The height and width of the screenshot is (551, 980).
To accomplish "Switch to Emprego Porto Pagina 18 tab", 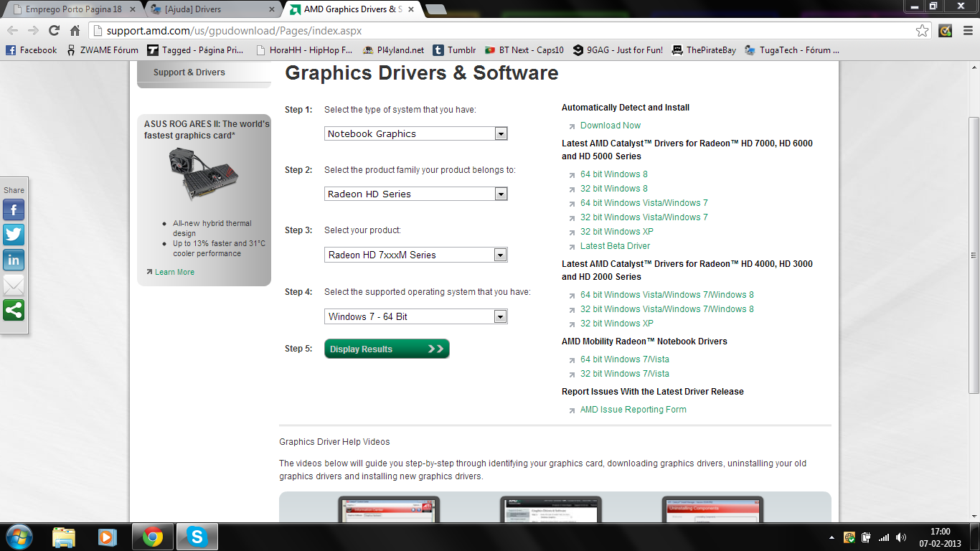I will (x=72, y=9).
